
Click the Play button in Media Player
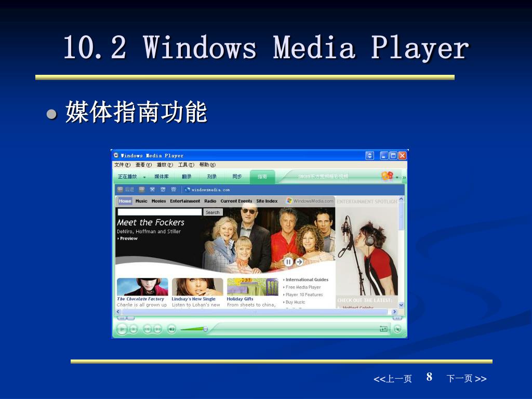point(122,329)
